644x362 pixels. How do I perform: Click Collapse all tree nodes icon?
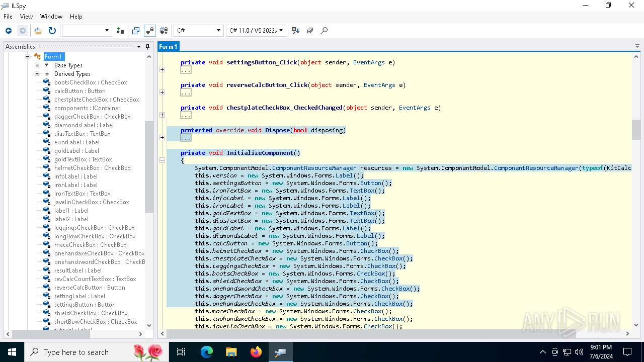click(310, 31)
